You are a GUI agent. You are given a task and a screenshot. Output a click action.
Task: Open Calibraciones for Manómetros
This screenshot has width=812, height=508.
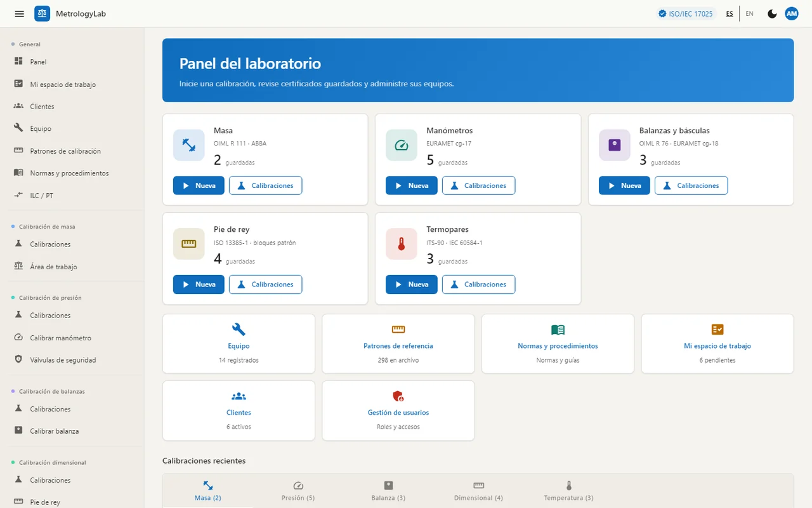point(478,185)
